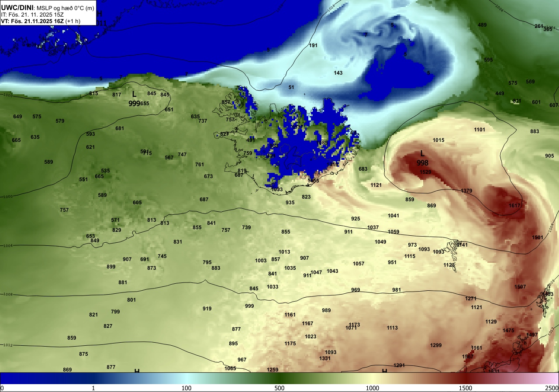Click the 605 height value

coord(137,203)
